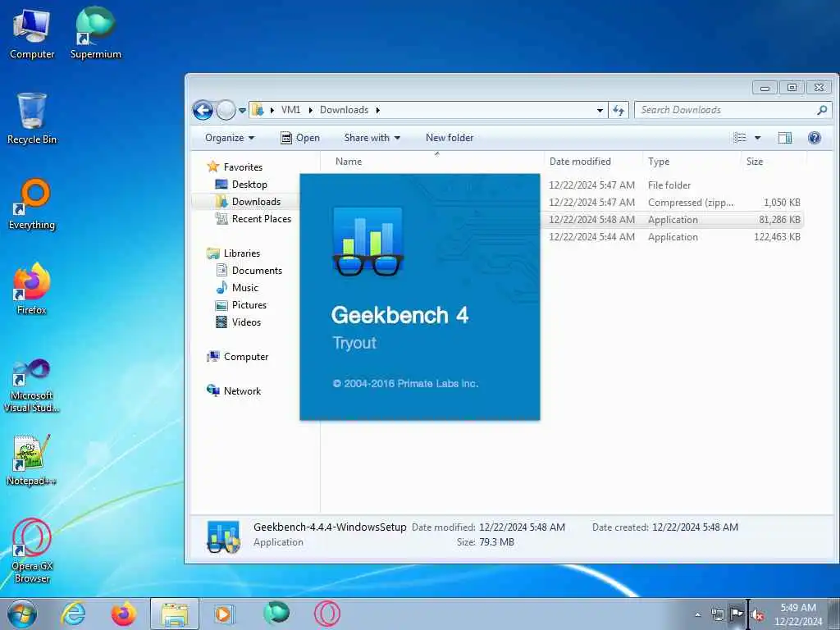Expand the address bar history dropdown
Image resolution: width=840 pixels, height=630 pixels.
600,111
